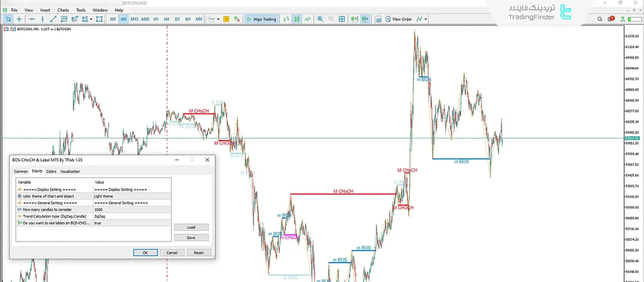Viewport: 644px width, 282px height.
Task: Edit the candles count value 1000
Action: 132,209
